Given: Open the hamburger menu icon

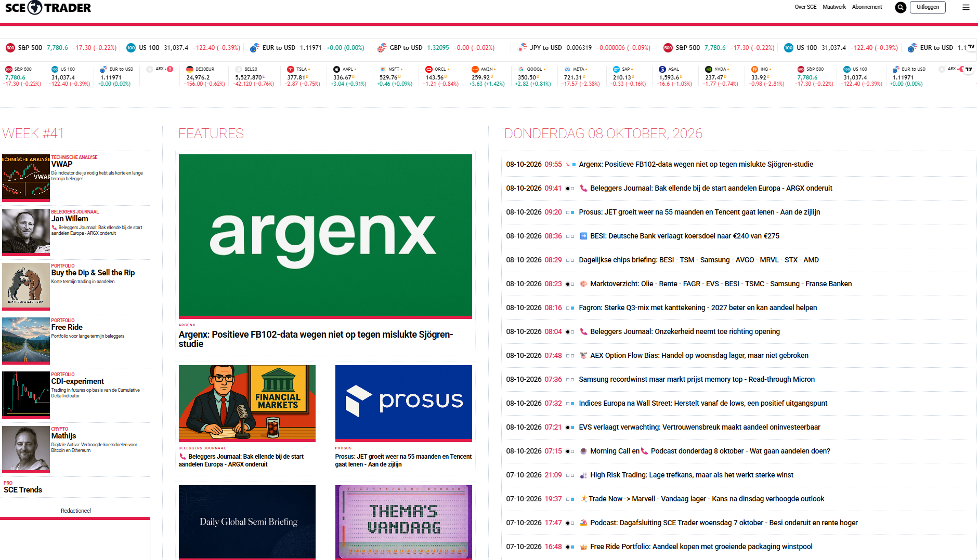Looking at the screenshot, I should [x=966, y=7].
